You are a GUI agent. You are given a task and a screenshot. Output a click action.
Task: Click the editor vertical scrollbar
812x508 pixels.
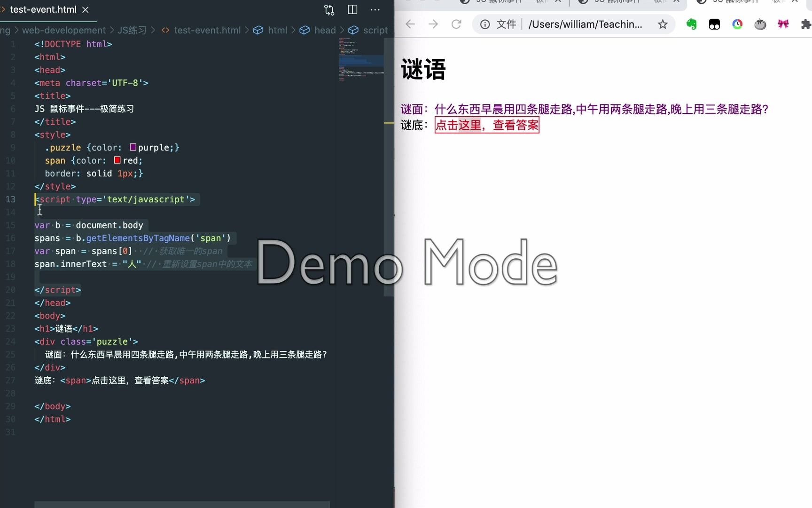(389, 167)
